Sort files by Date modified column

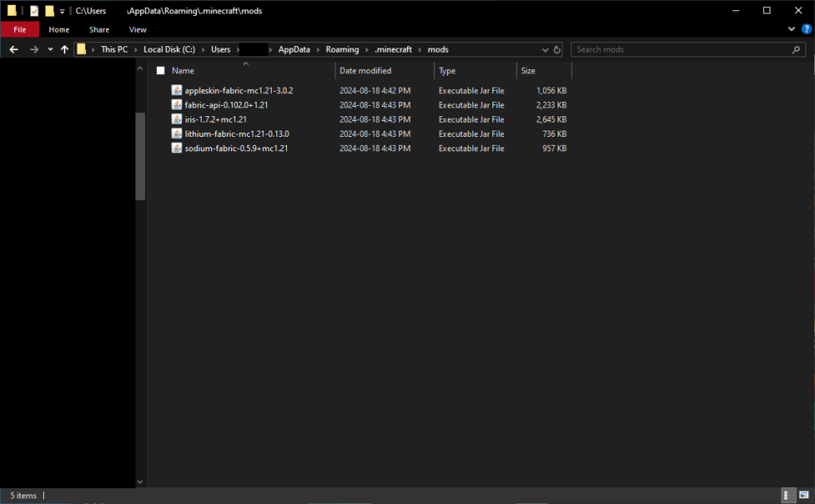pyautogui.click(x=365, y=71)
